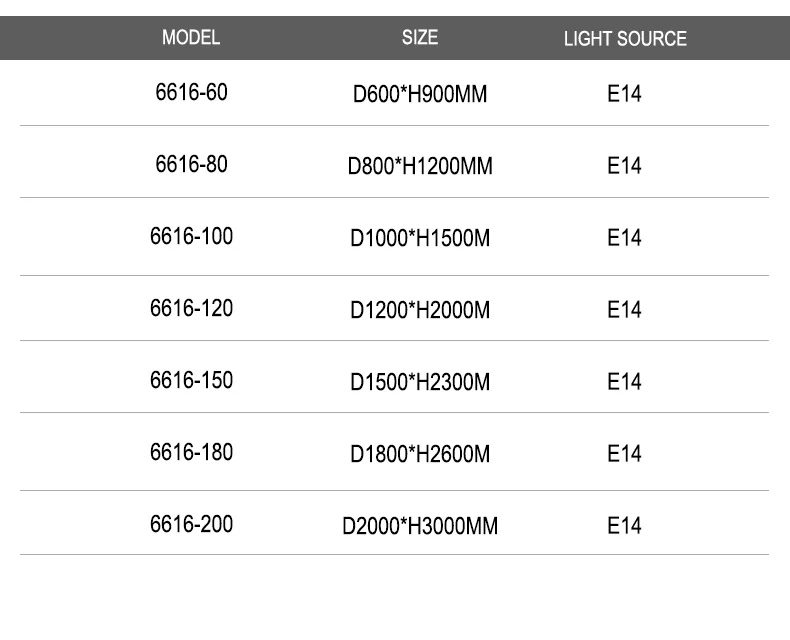Click the D1500*H2300M size cell

click(420, 382)
